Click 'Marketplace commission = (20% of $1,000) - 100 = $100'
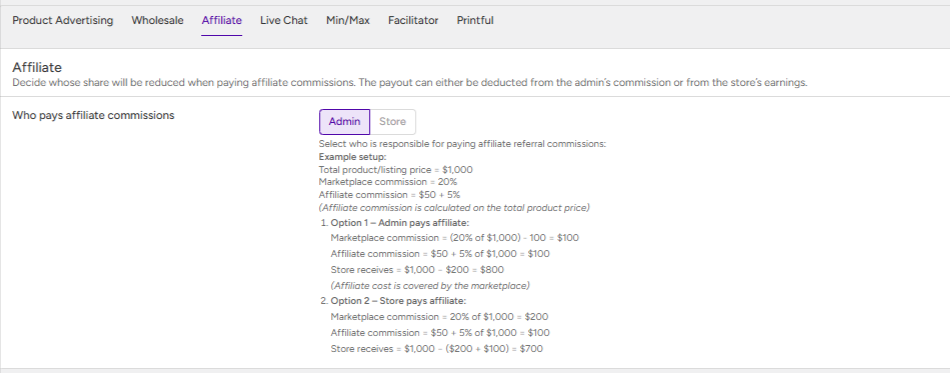 455,238
